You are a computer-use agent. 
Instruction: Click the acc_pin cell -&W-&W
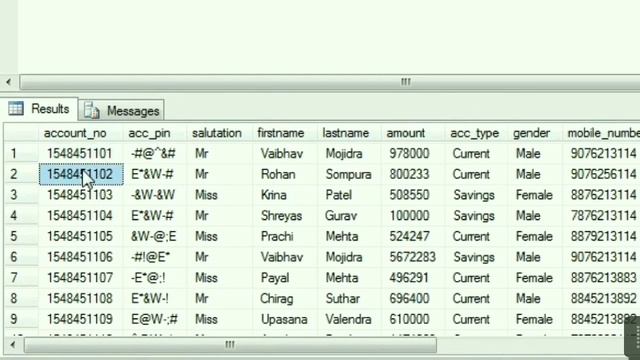point(155,195)
